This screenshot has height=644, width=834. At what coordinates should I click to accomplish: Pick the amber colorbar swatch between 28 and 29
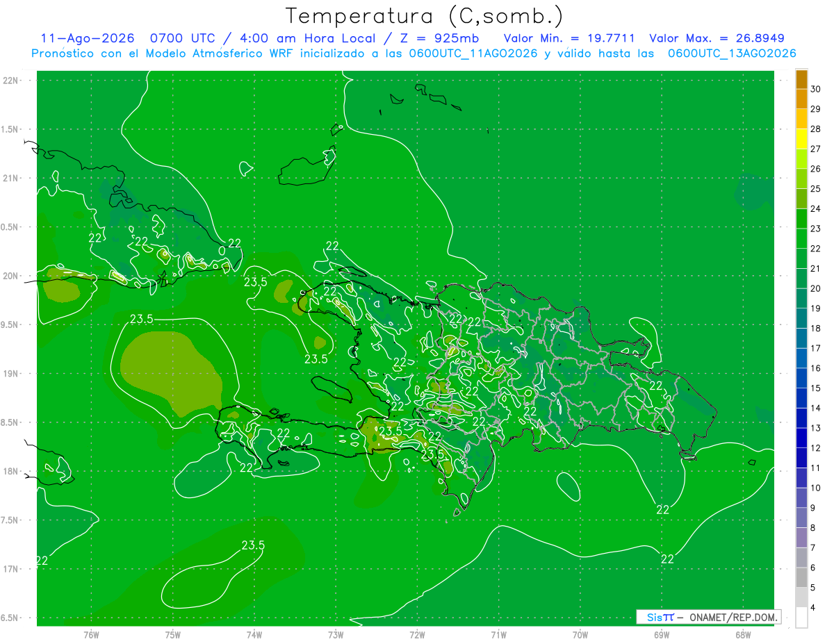pos(801,119)
